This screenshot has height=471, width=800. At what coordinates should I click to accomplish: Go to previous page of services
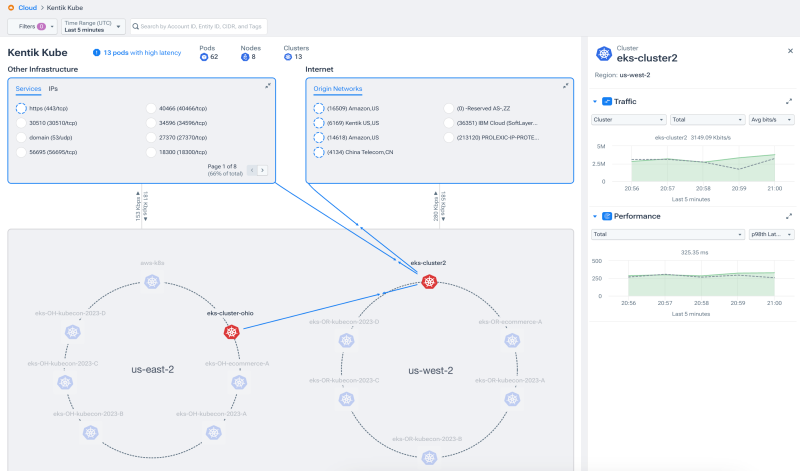pyautogui.click(x=252, y=170)
